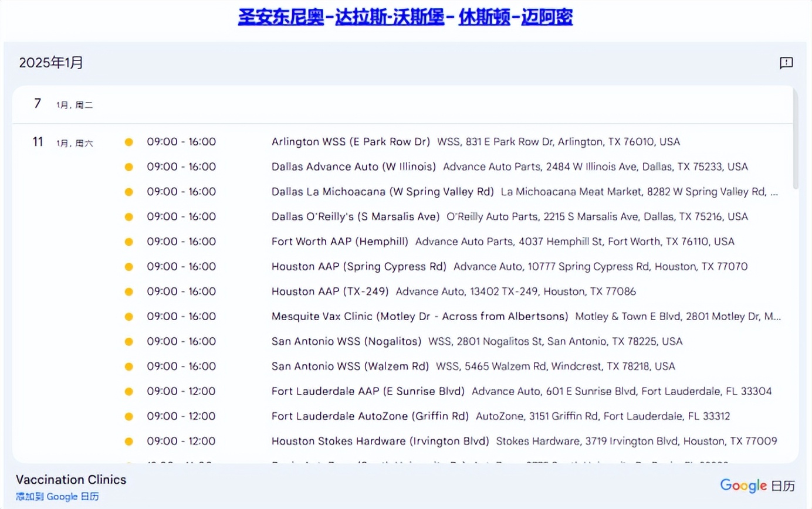Open the 迈阿密 link in the heading

click(547, 17)
